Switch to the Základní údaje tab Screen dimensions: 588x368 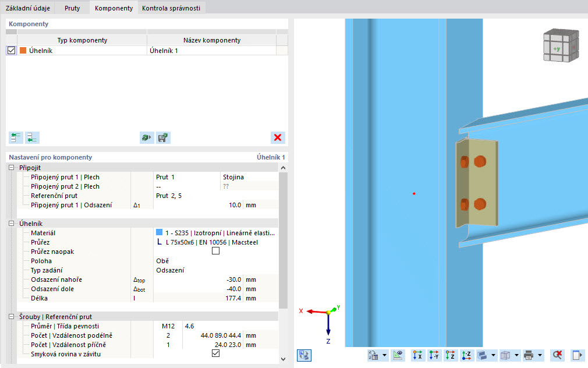28,8
